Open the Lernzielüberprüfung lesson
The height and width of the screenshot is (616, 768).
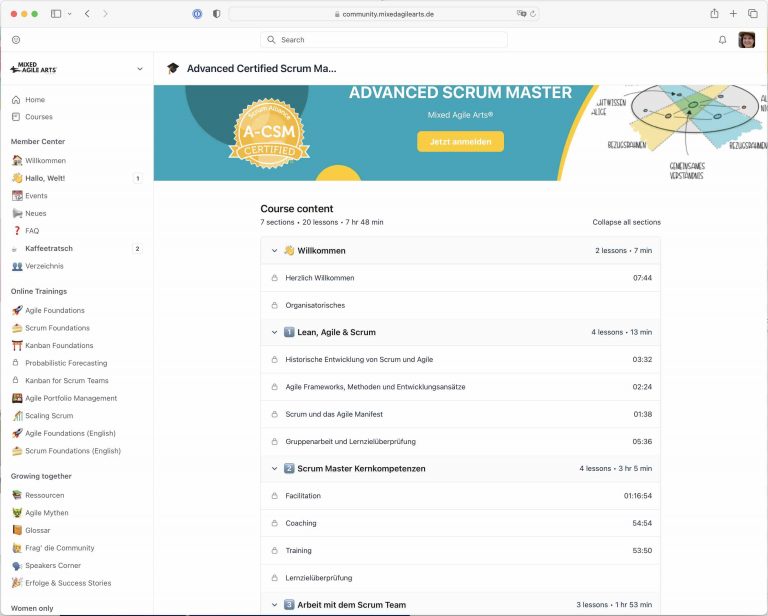tap(460, 578)
